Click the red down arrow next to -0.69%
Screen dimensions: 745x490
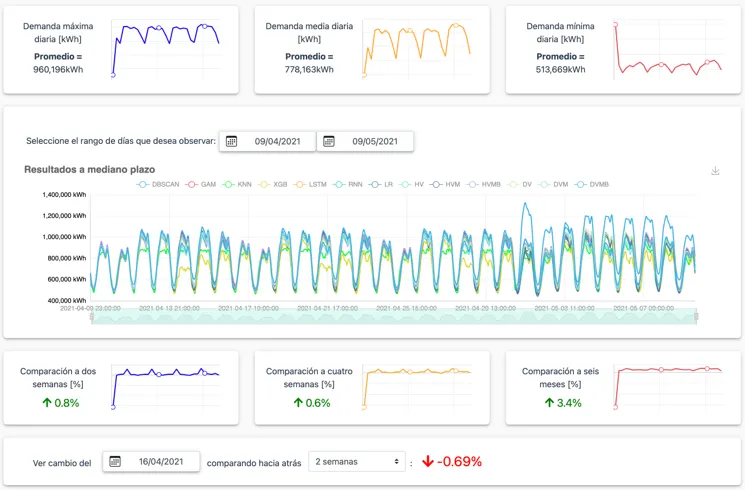pyautogui.click(x=427, y=462)
